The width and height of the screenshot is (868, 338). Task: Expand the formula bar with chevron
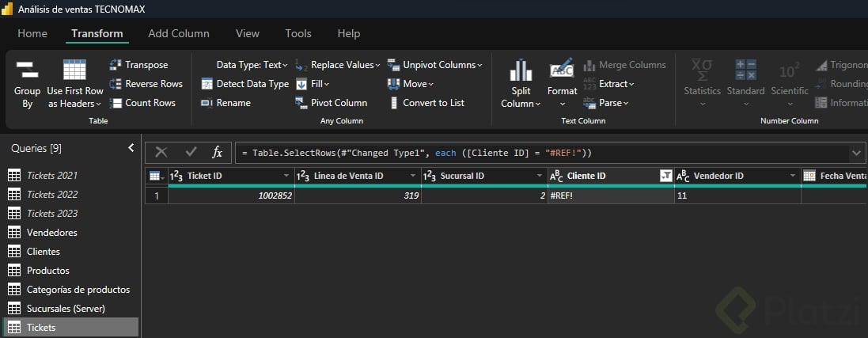(x=857, y=152)
